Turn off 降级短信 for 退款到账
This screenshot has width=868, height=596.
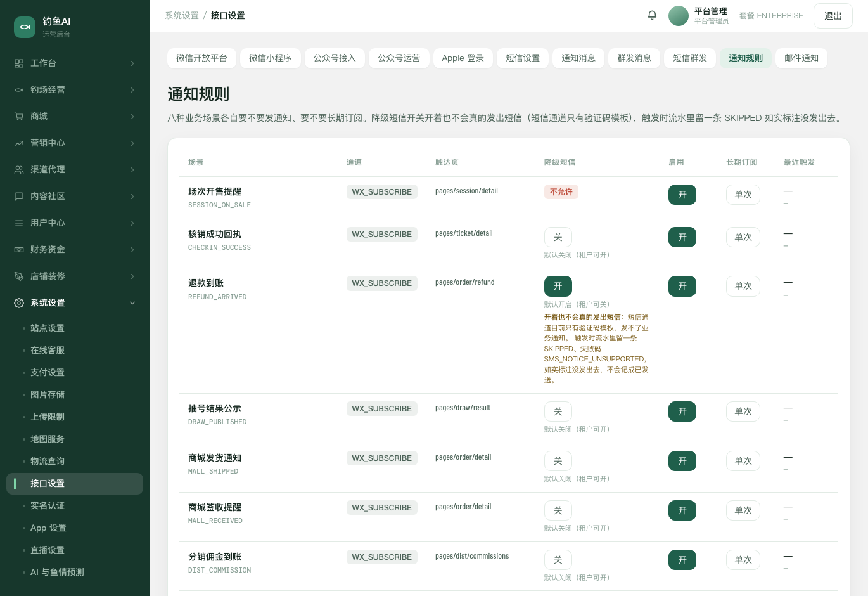coord(558,286)
